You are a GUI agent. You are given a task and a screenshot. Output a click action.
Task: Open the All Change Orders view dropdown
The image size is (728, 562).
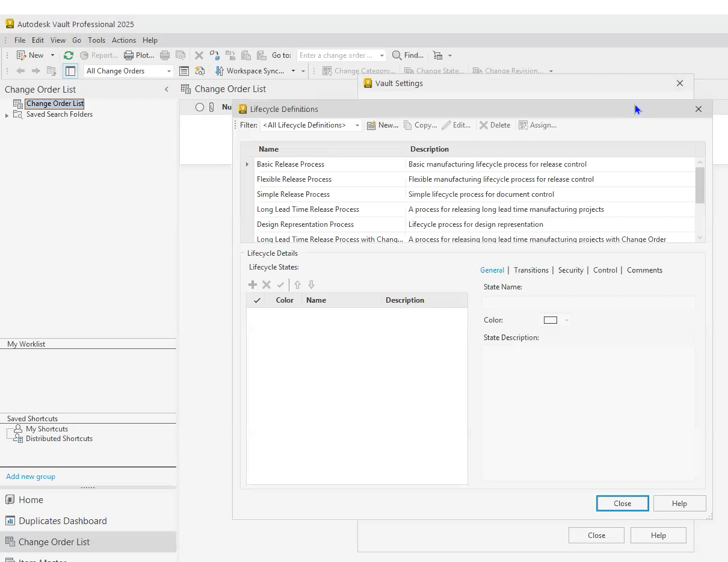coord(128,71)
